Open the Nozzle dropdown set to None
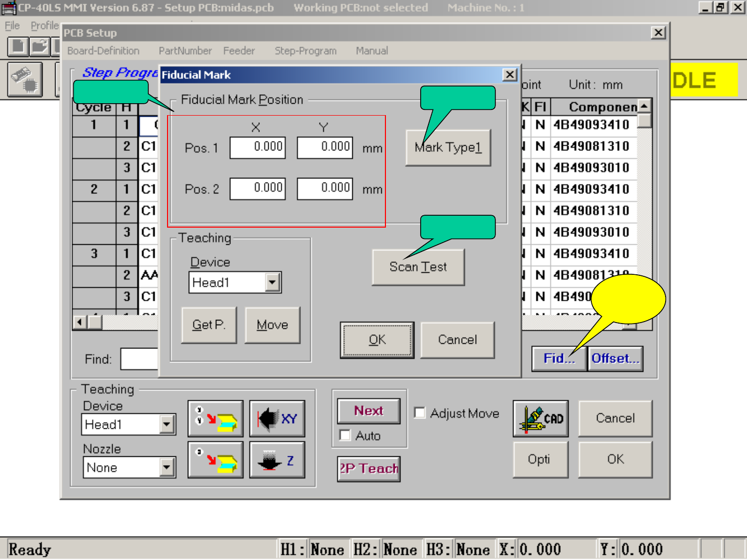 (x=166, y=468)
